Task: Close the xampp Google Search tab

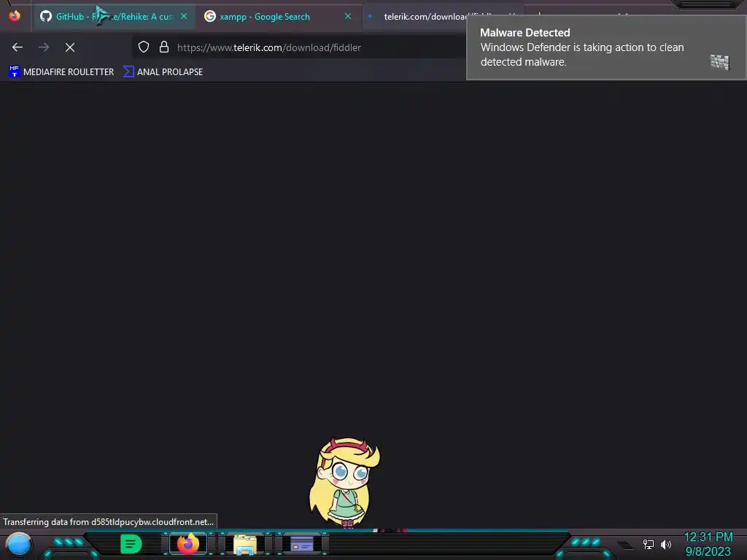Action: 348,17
